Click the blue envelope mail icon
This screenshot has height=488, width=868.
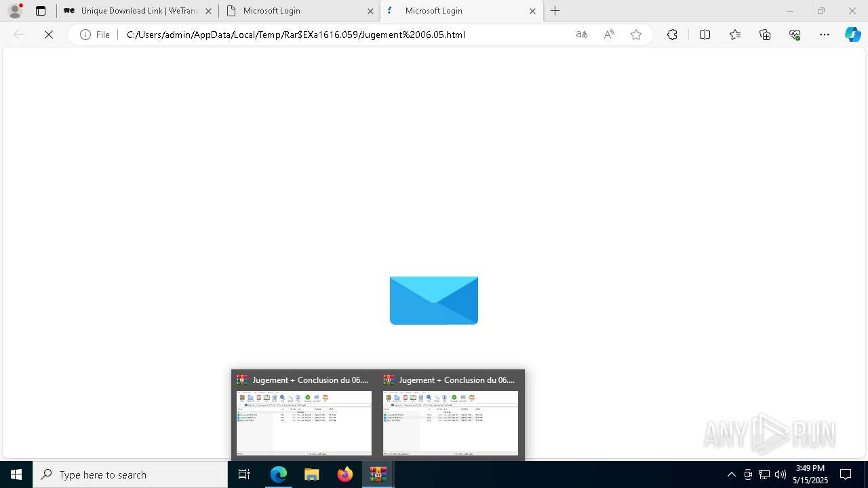pos(434,300)
